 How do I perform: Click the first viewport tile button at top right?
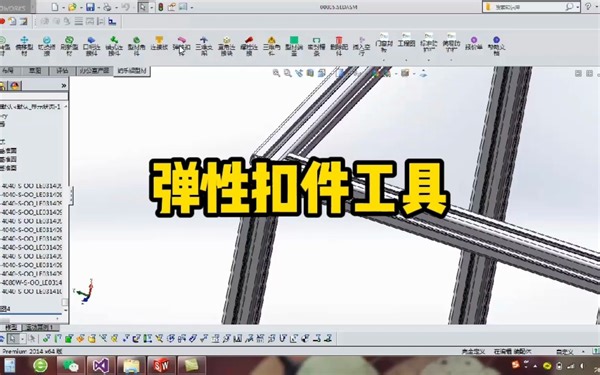pyautogui.click(x=578, y=73)
